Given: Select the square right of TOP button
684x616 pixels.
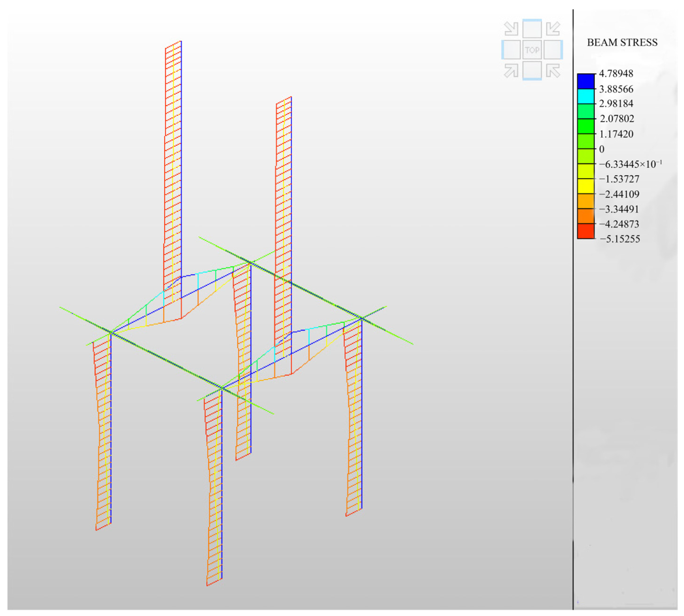Looking at the screenshot, I should click(x=553, y=50).
